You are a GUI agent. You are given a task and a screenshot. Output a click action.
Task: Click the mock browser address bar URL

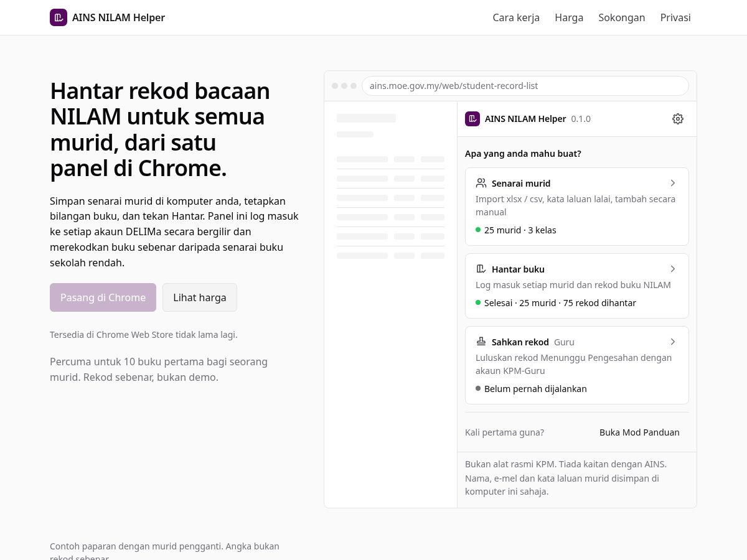point(525,86)
